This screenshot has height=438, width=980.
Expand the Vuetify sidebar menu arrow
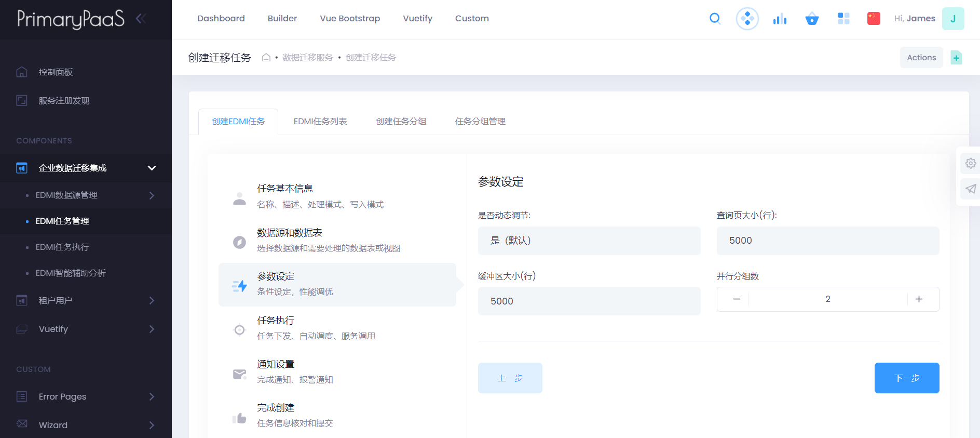click(x=152, y=329)
